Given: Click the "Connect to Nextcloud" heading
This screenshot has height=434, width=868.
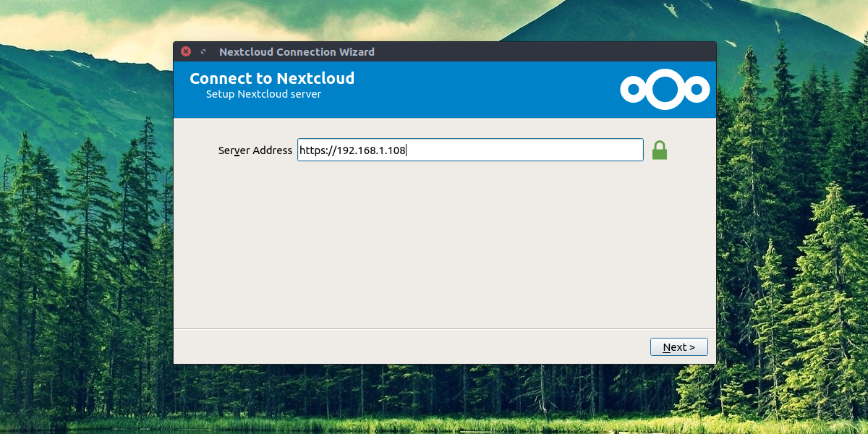Looking at the screenshot, I should (272, 78).
